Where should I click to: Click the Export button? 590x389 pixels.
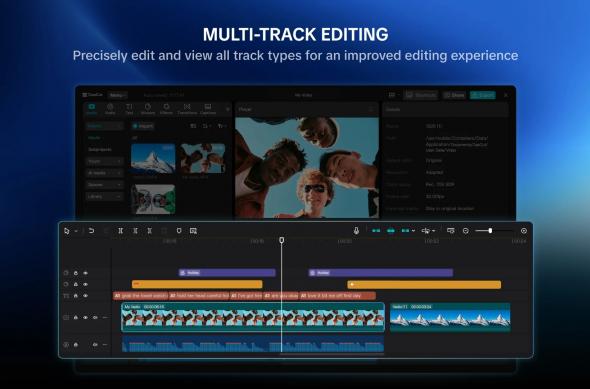[x=483, y=95]
